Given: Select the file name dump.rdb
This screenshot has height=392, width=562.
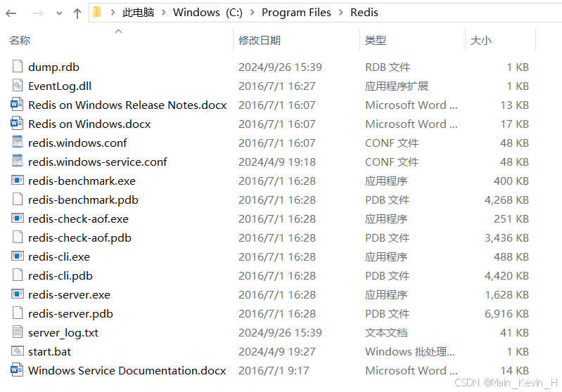Looking at the screenshot, I should coord(53,67).
